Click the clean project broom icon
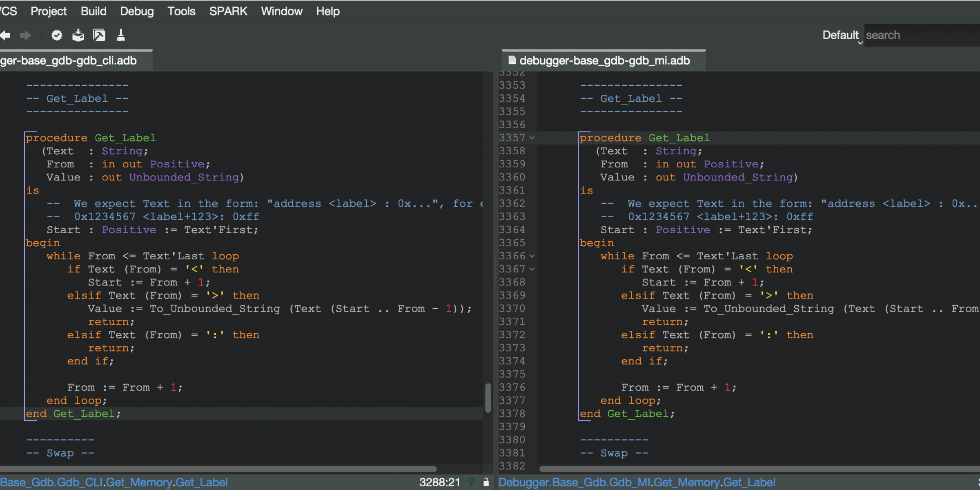 120,35
